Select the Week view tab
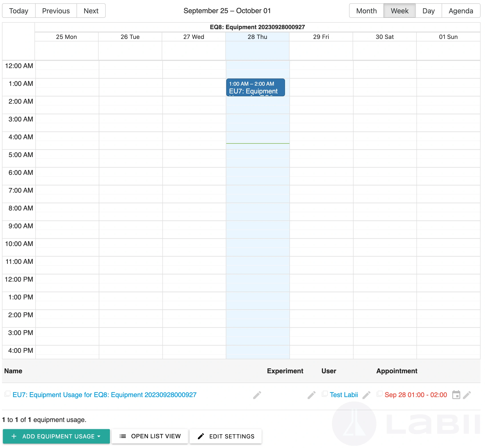485x448 pixels. 399,11
